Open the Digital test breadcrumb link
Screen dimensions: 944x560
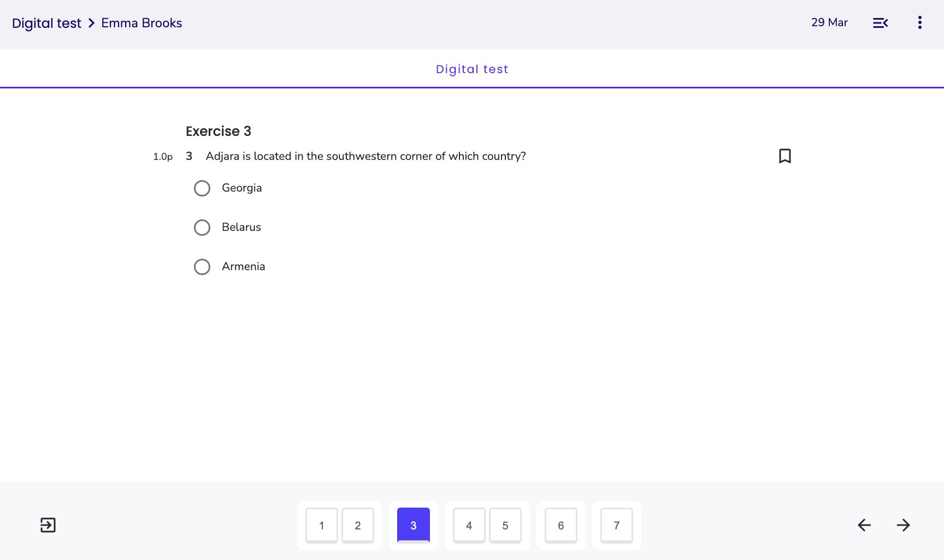46,23
